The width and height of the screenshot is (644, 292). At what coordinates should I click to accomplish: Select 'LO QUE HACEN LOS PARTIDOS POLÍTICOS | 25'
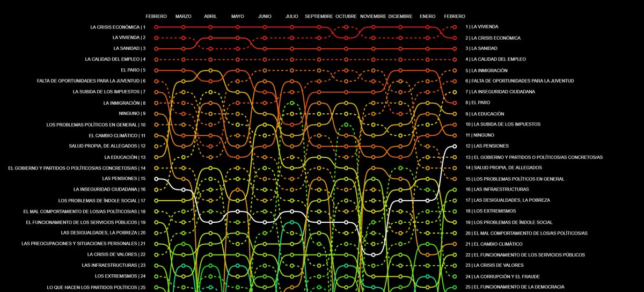96,287
